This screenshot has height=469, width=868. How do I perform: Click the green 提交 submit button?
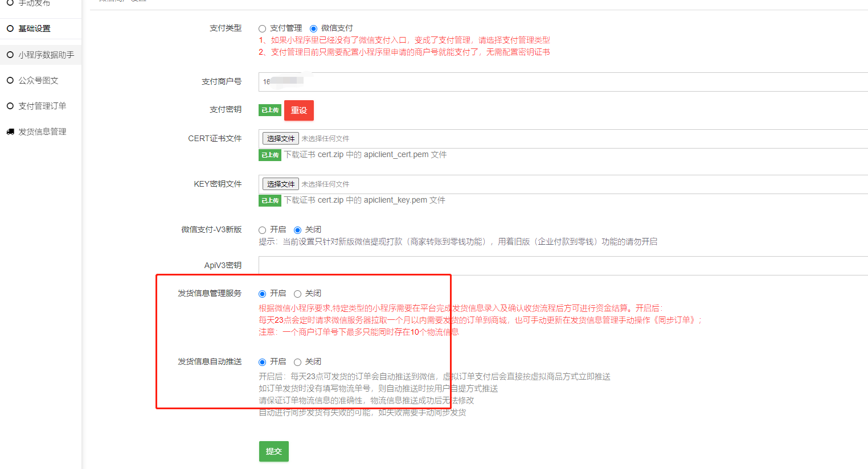pyautogui.click(x=273, y=451)
